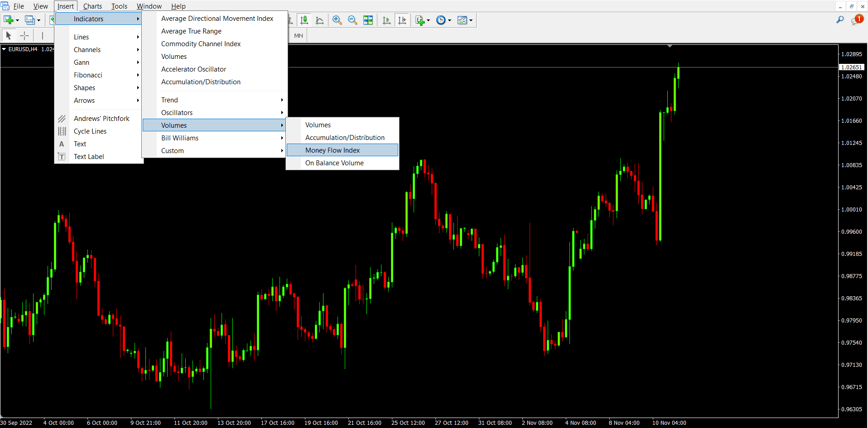Open the chat notification bubble icon
This screenshot has height=428, width=868.
point(857,20)
